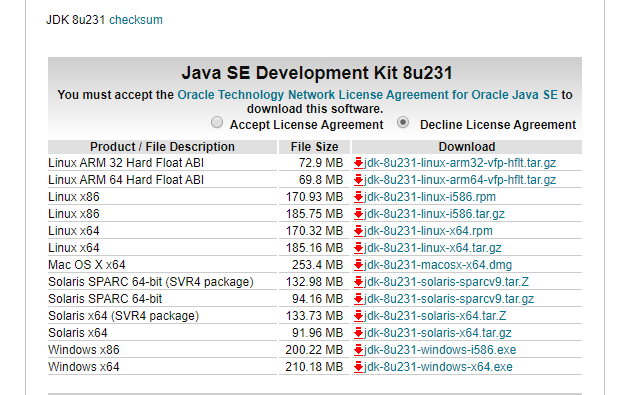Click the Windows x86 row label
This screenshot has height=395, width=624.
coord(84,350)
